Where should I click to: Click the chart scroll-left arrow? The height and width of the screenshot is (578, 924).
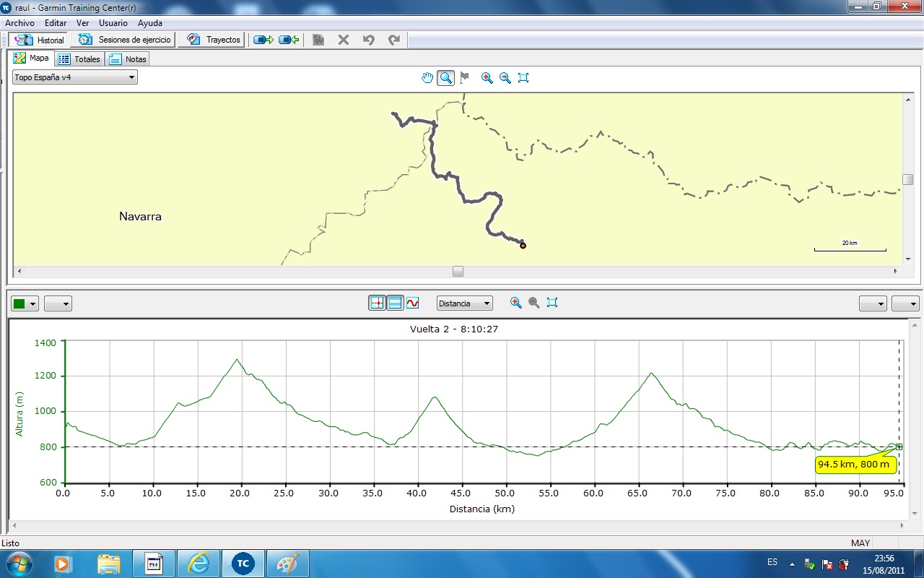tap(14, 525)
